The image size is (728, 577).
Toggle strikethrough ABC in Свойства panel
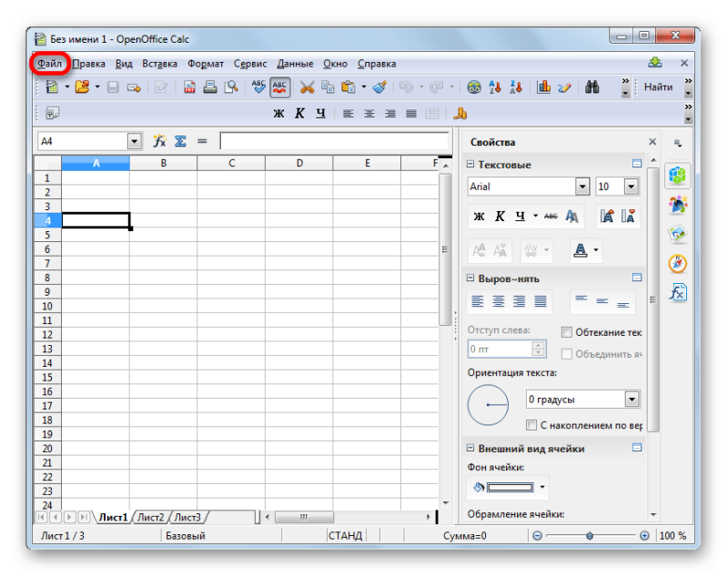(x=551, y=216)
